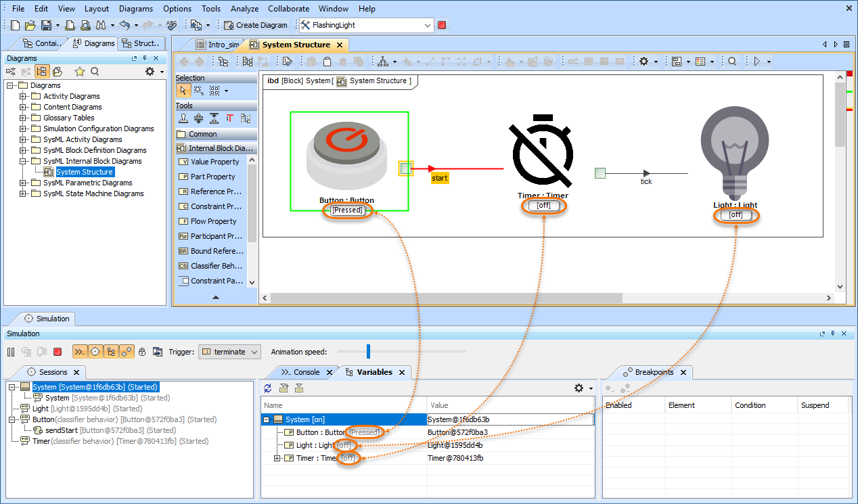
Task: Pause the simulation
Action: coord(11,352)
